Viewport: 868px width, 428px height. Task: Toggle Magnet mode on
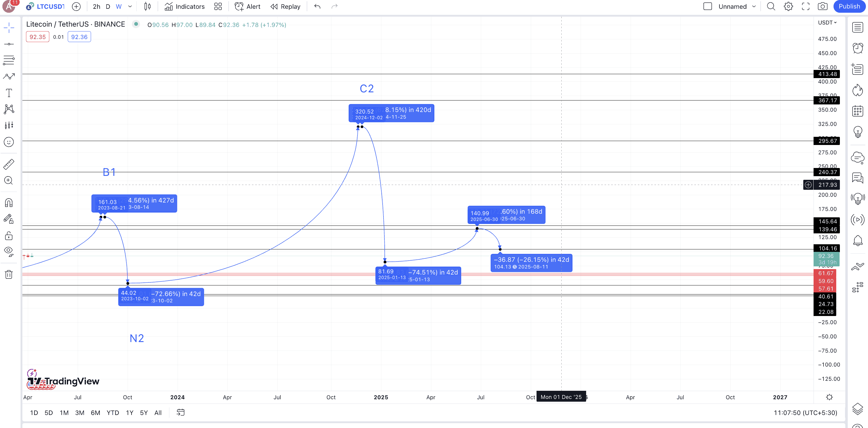coord(9,202)
